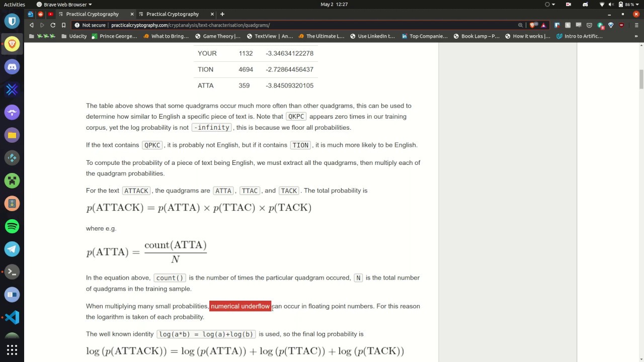Go back to previous page
The width and height of the screenshot is (644, 362).
[32, 25]
